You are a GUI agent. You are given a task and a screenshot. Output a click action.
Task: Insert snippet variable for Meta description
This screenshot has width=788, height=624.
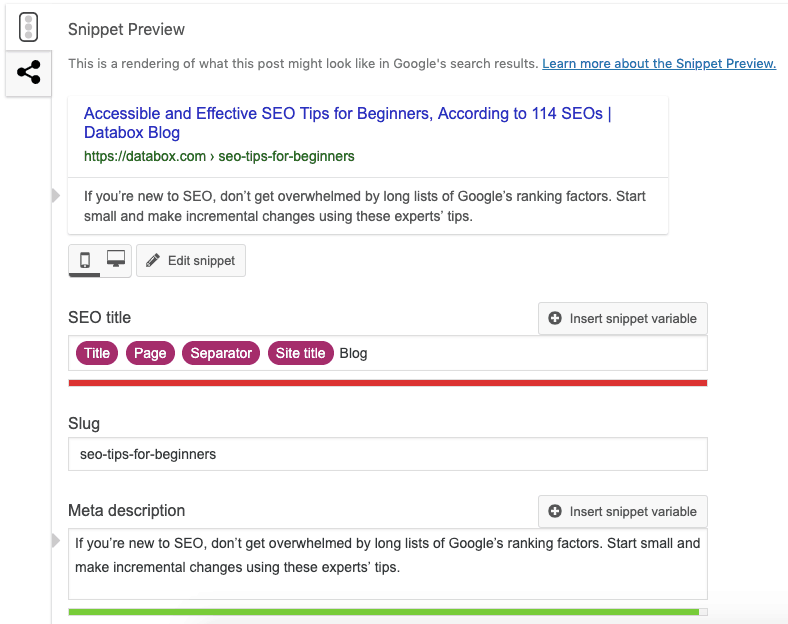(x=623, y=511)
